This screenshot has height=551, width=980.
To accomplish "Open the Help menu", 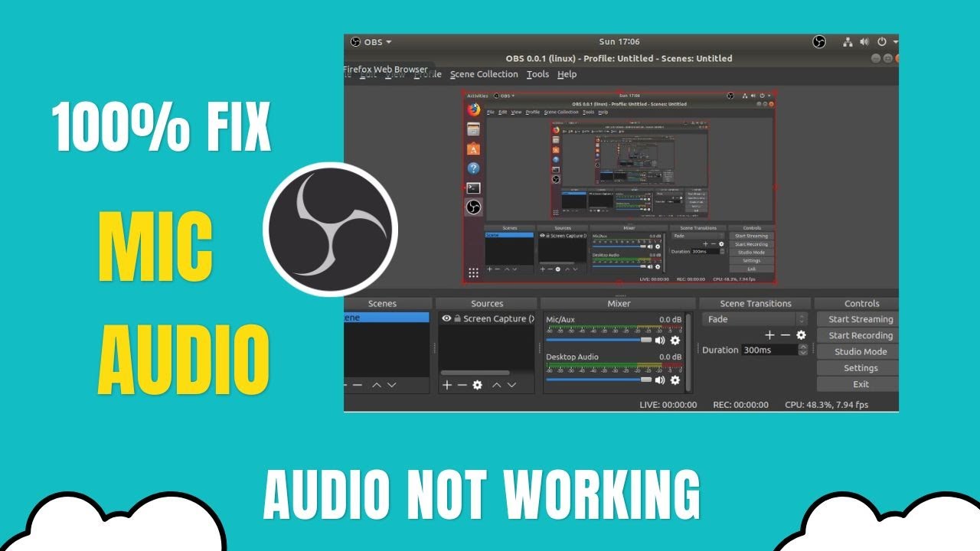I will (x=567, y=74).
